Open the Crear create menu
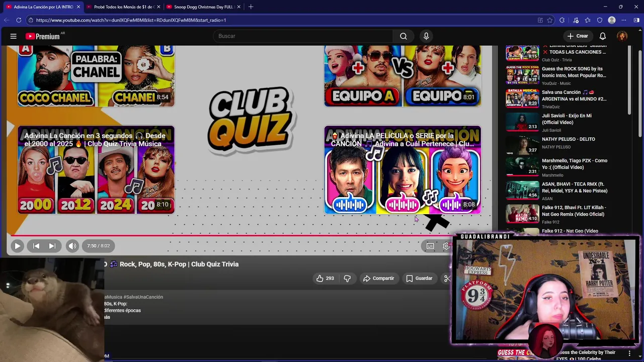 [x=578, y=36]
